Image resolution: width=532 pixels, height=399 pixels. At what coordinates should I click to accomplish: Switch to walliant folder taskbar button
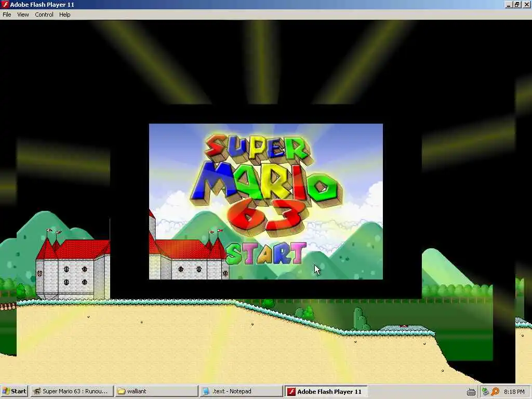[156, 391]
